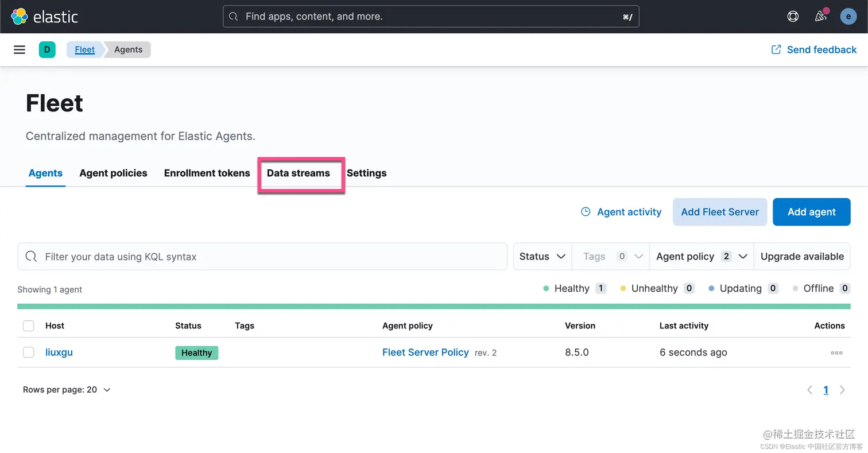Viewport: 868px width, 453px height.
Task: Open Agent activity
Action: 621,212
